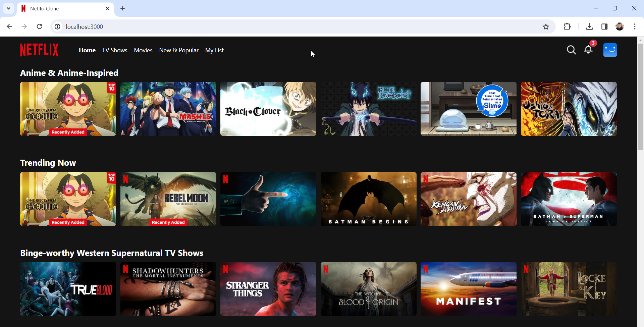Open the notifications bell icon

(588, 50)
